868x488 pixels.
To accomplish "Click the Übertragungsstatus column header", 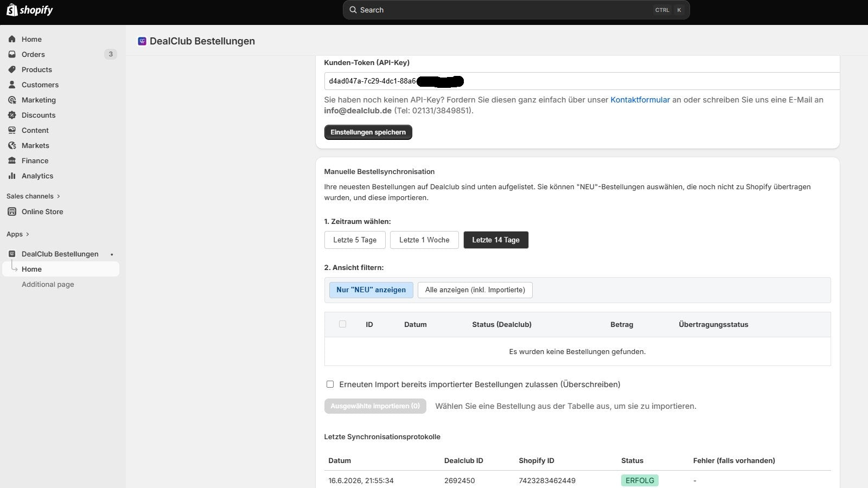I will (x=713, y=324).
